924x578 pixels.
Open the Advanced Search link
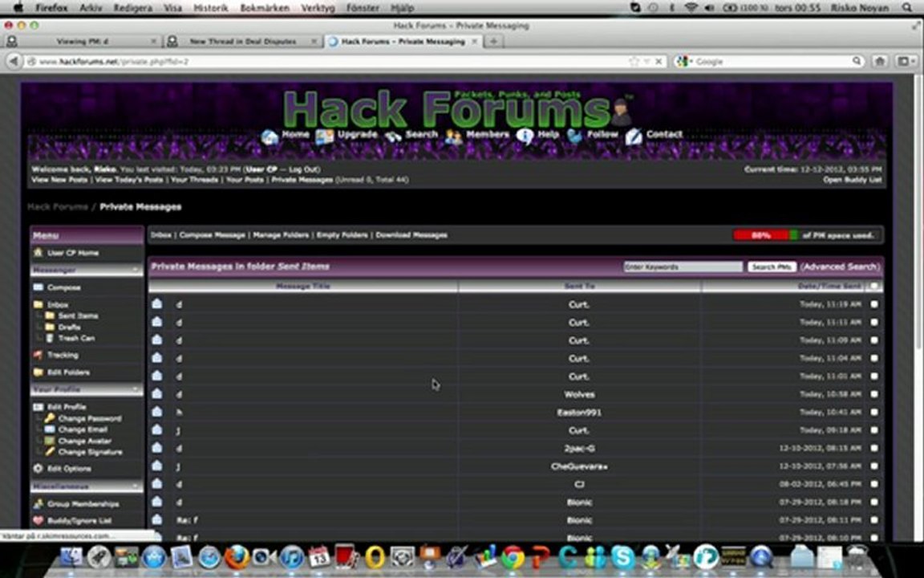point(841,267)
